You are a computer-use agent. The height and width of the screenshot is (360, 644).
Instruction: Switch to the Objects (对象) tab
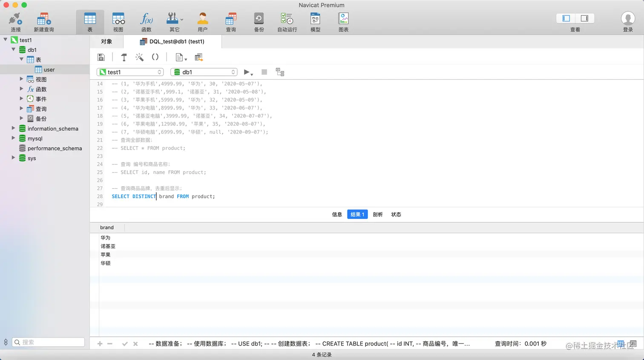click(x=106, y=41)
